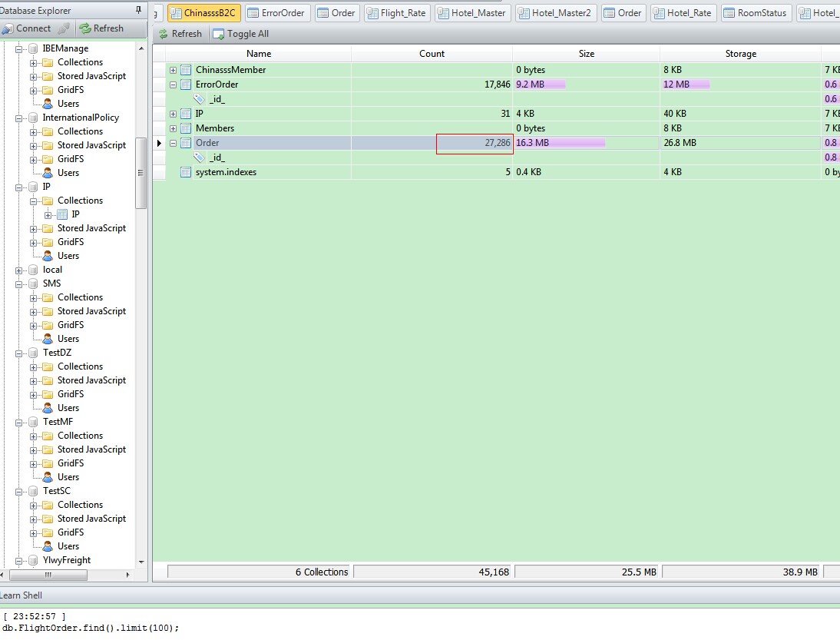Image resolution: width=840 pixels, height=640 pixels.
Task: Collapse the InternationalPolicy database node
Action: tap(18, 118)
